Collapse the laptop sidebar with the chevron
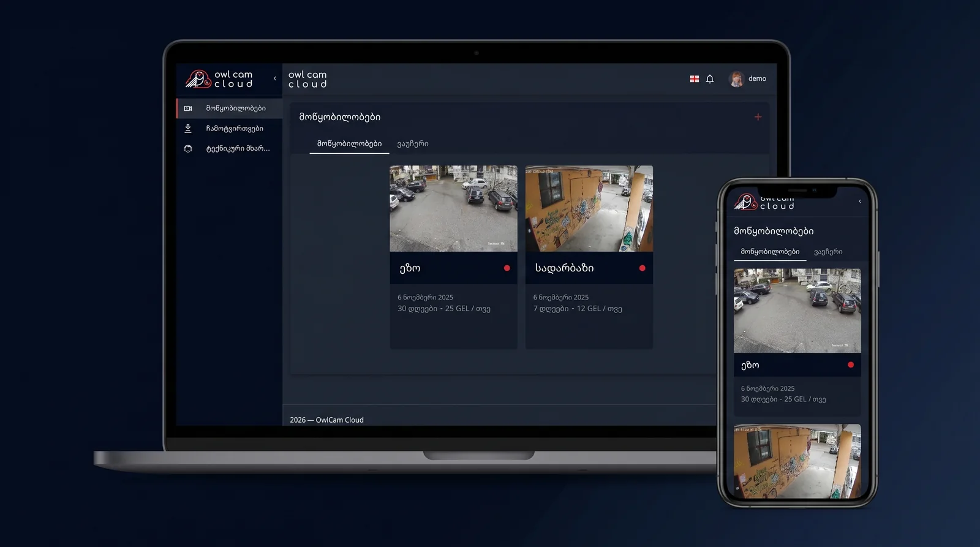The width and height of the screenshot is (980, 547). pyautogui.click(x=275, y=78)
